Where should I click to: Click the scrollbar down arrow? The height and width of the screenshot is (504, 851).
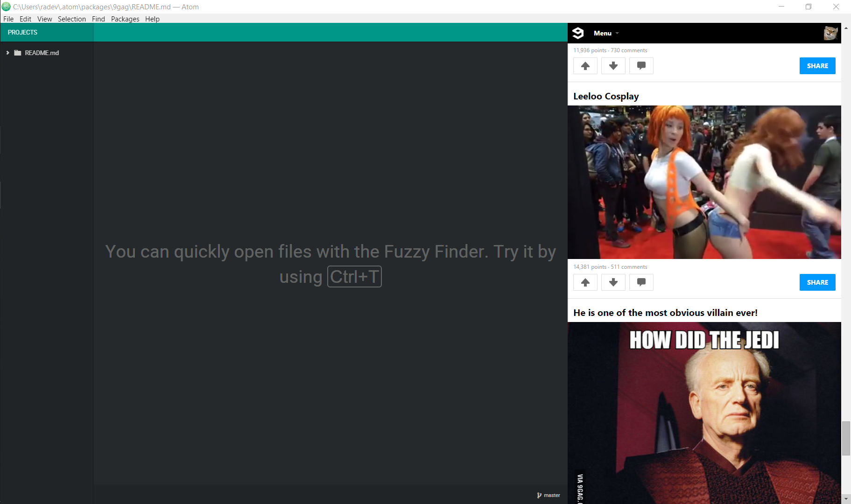pyautogui.click(x=846, y=499)
